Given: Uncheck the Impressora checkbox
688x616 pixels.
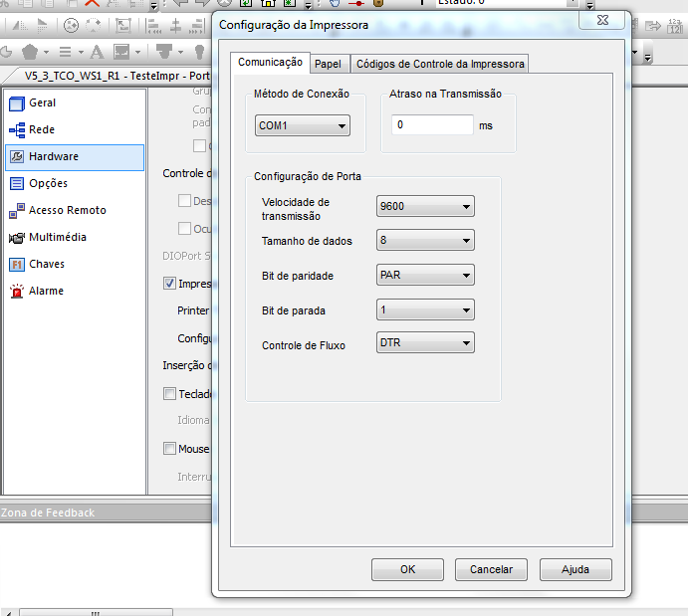Looking at the screenshot, I should pos(168,284).
